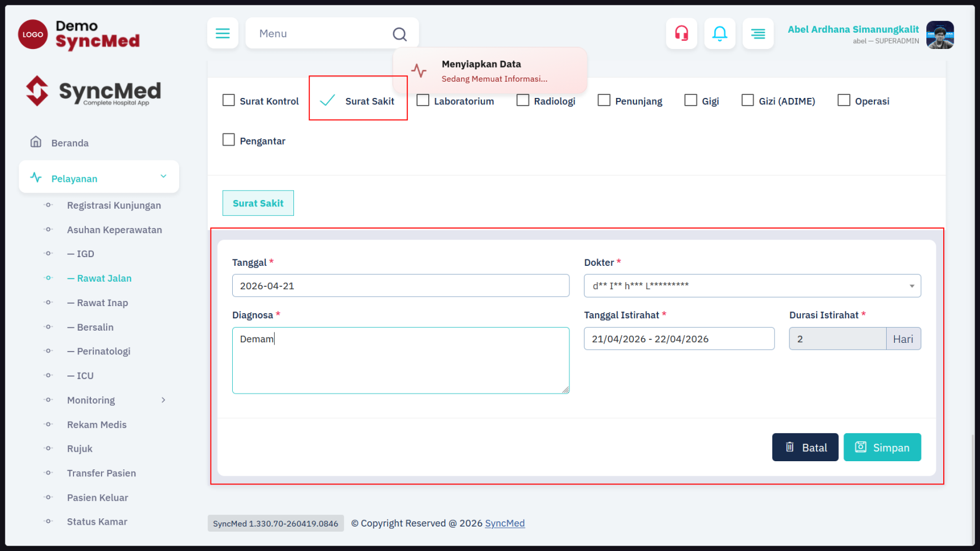Click the Simpan button
980x551 pixels.
(x=882, y=447)
